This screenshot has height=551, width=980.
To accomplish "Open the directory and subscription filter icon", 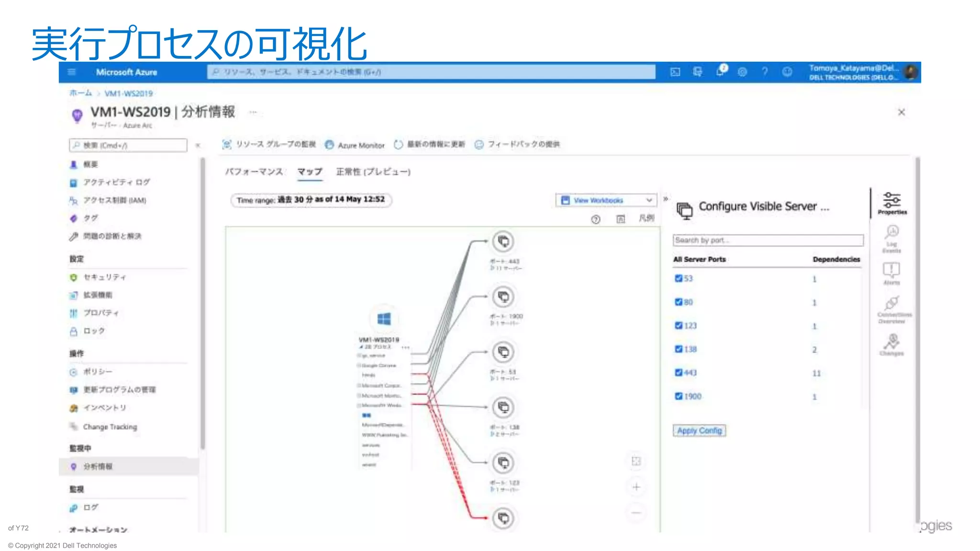I will [698, 72].
